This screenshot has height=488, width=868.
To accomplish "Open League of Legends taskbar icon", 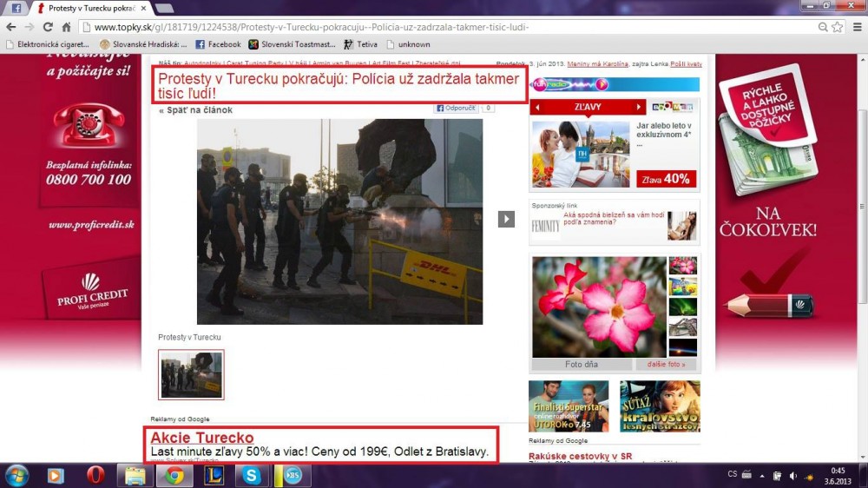I will pyautogui.click(x=214, y=476).
